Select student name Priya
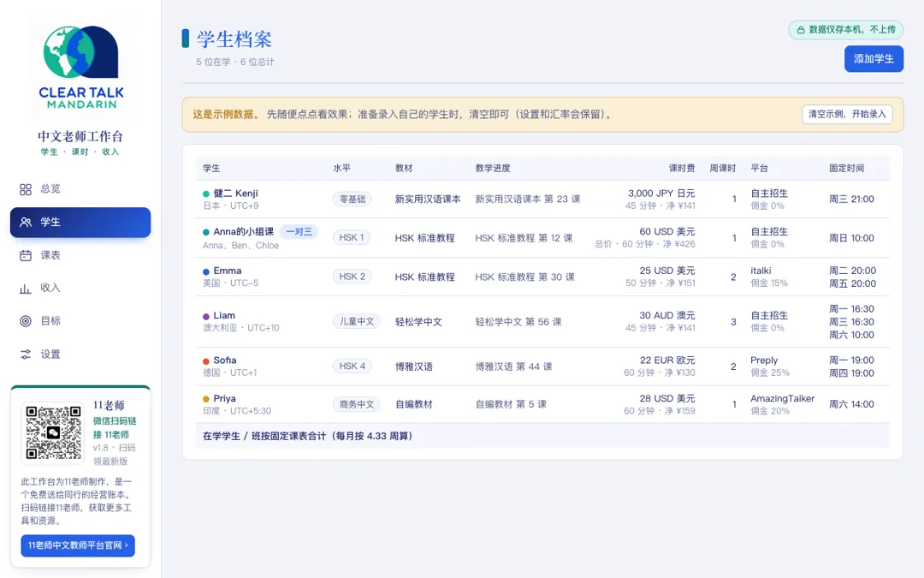The width and height of the screenshot is (924, 578). [x=224, y=399]
